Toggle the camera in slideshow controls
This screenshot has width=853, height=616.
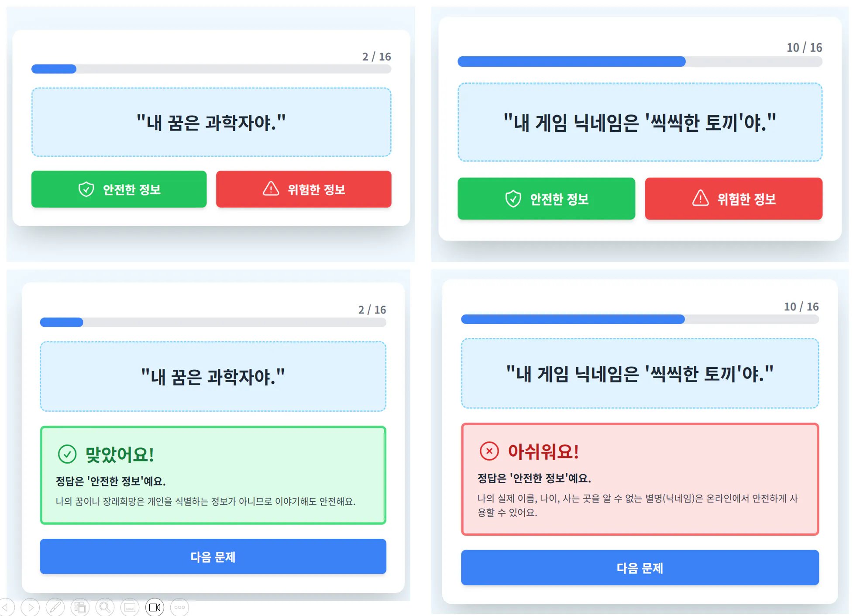coord(155,607)
